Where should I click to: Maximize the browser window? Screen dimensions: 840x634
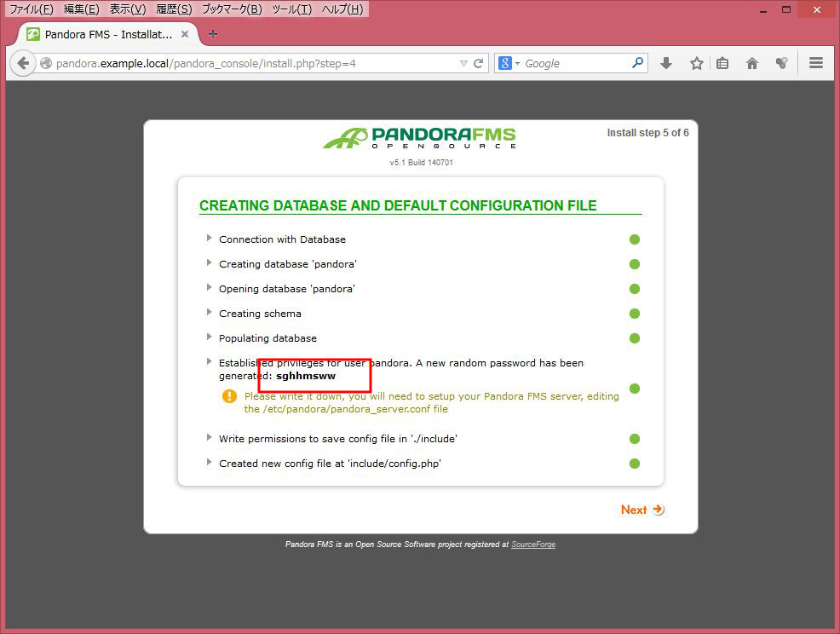(x=785, y=9)
